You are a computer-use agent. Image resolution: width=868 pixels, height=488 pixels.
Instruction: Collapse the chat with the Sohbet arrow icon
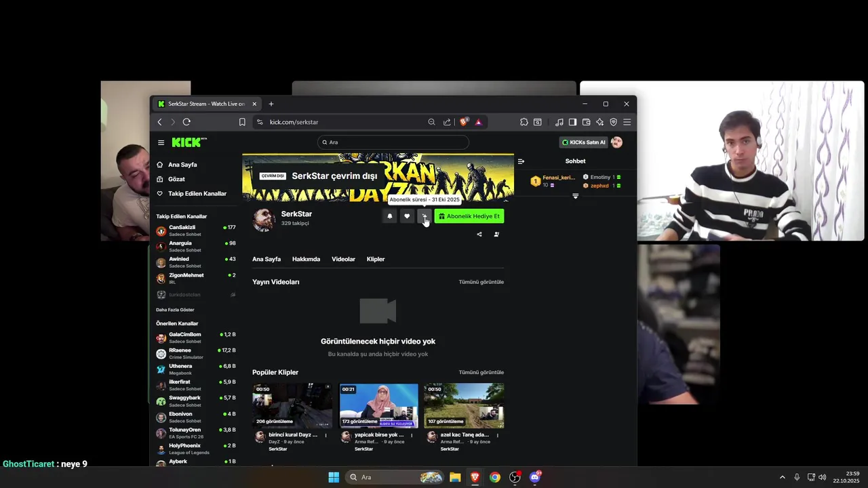click(521, 161)
